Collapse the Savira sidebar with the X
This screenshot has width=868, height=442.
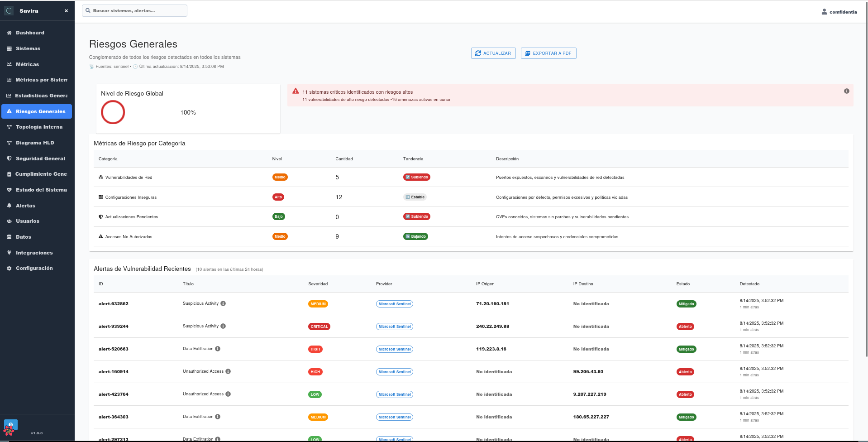click(x=66, y=11)
